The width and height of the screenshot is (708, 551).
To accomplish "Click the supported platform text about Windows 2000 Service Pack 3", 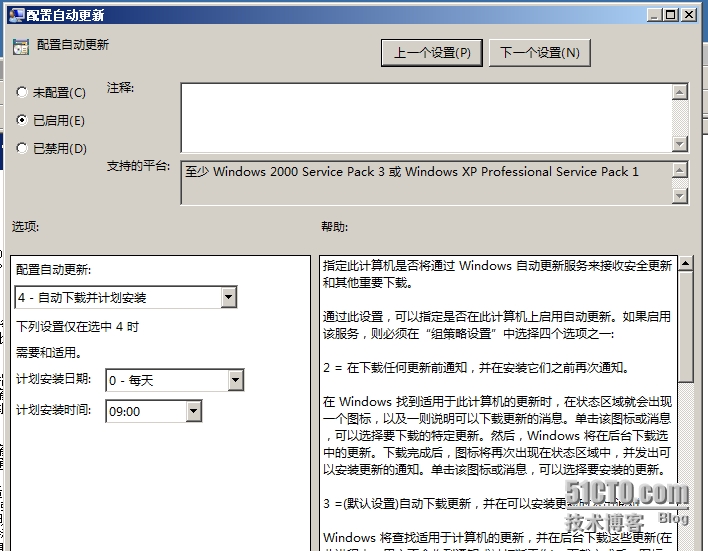I will click(412, 172).
